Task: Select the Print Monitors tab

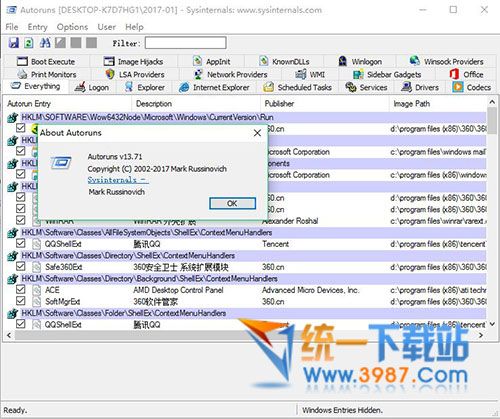Action: point(47,74)
